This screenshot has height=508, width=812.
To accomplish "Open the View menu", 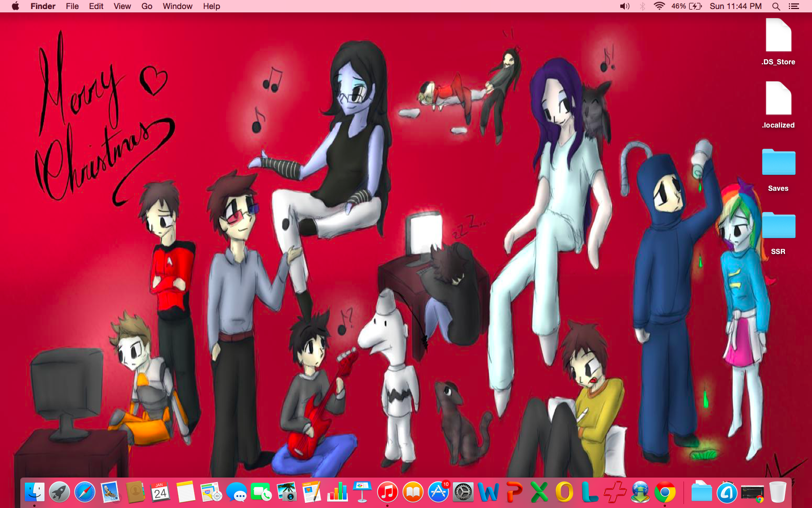I will [122, 6].
